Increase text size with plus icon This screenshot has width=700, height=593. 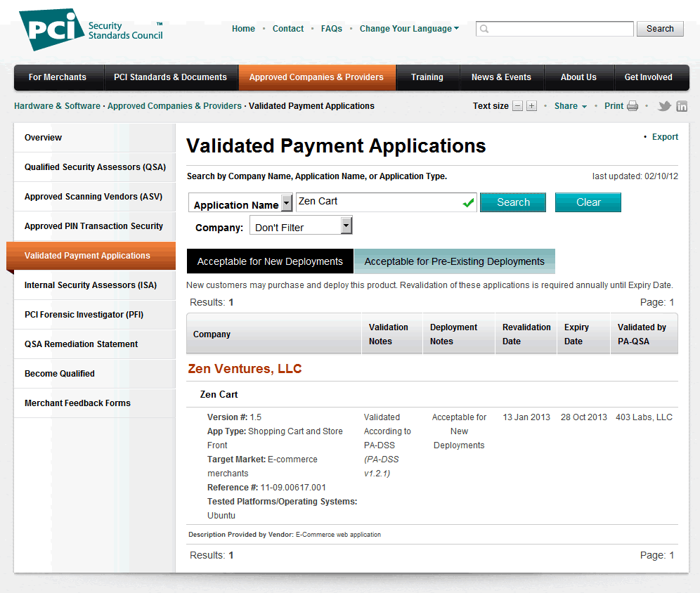531,106
